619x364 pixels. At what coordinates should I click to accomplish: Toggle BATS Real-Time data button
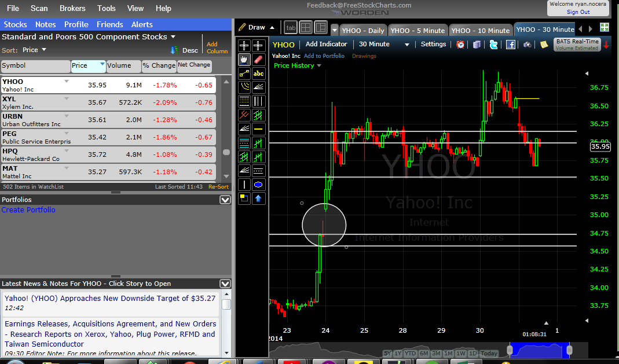[577, 45]
